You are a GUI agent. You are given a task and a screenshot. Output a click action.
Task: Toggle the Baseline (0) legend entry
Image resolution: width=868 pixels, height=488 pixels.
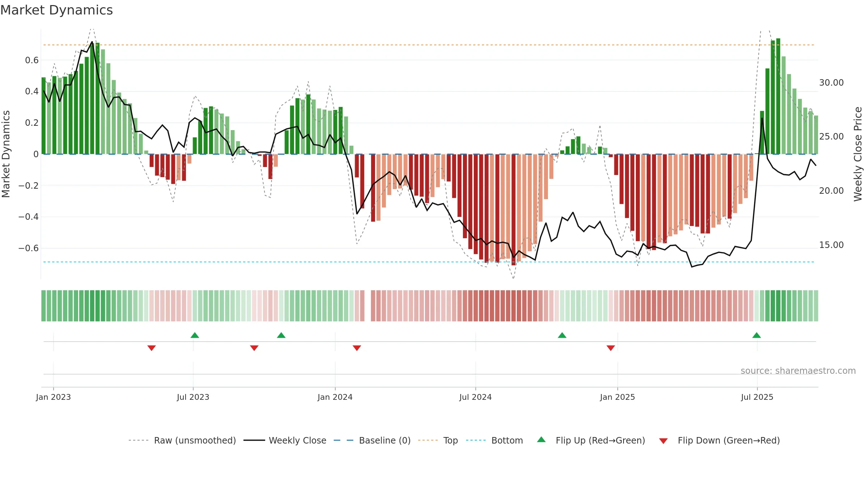pyautogui.click(x=372, y=440)
